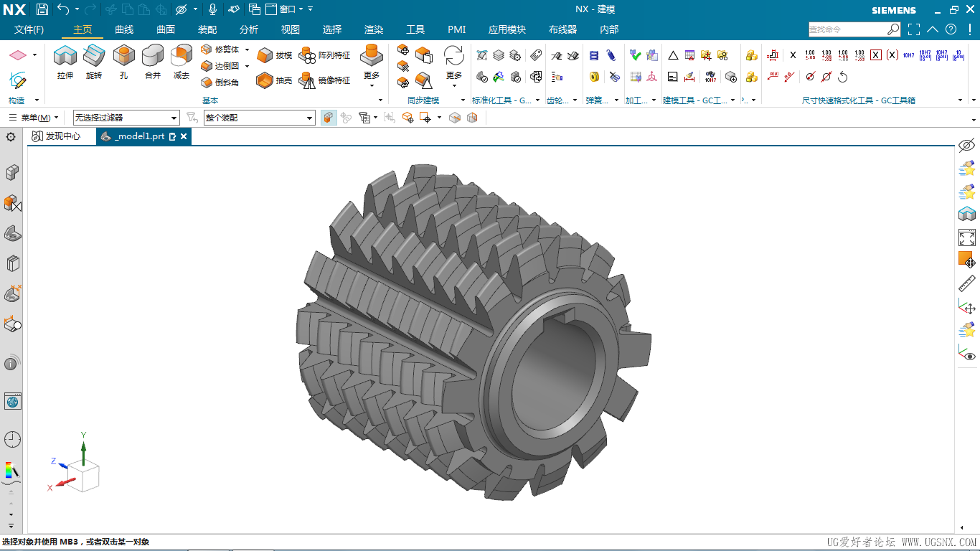Click the Subtract (减去) boolean tool
This screenshot has width=980, height=551.
point(182,62)
